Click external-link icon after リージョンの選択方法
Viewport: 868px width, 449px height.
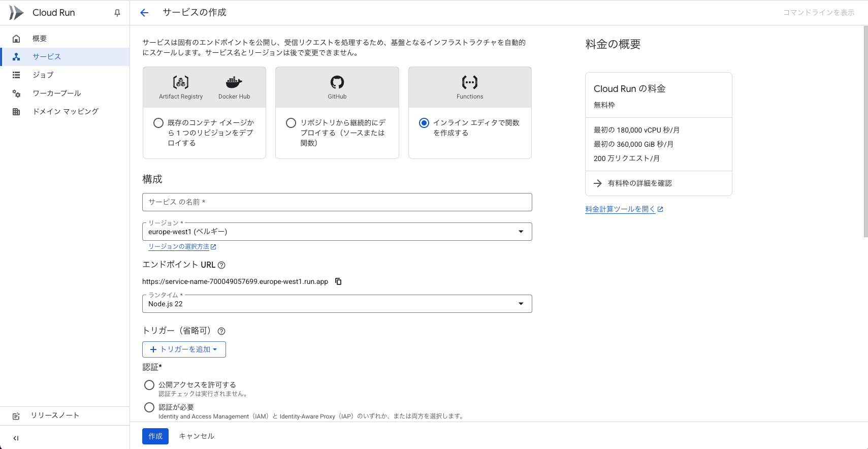[x=213, y=247]
